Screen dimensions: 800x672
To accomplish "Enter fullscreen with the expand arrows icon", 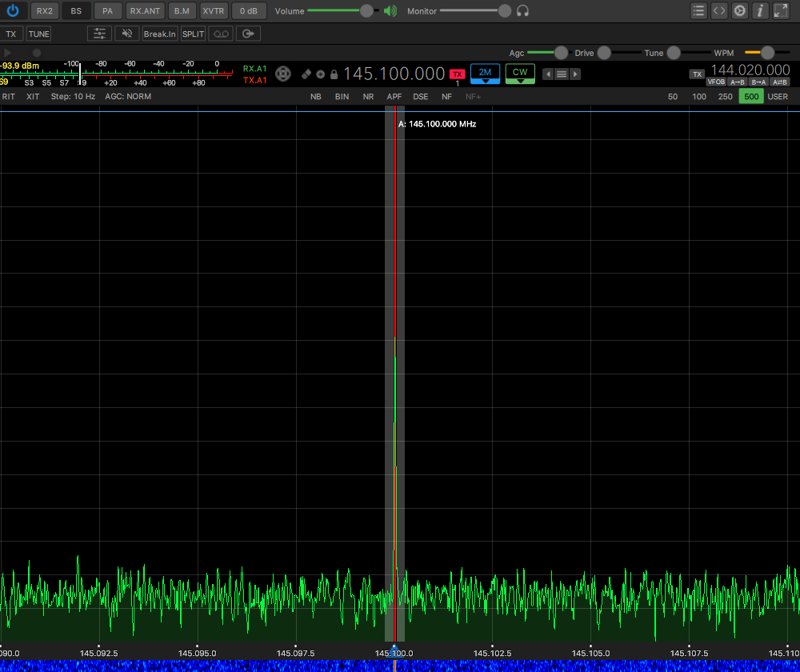I will (x=781, y=10).
